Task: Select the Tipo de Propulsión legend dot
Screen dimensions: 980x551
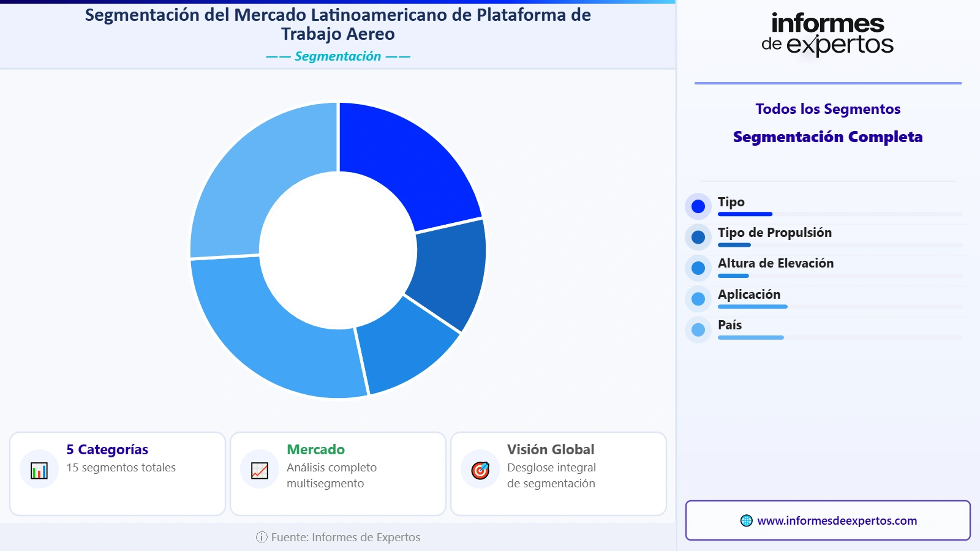Action: tap(698, 238)
